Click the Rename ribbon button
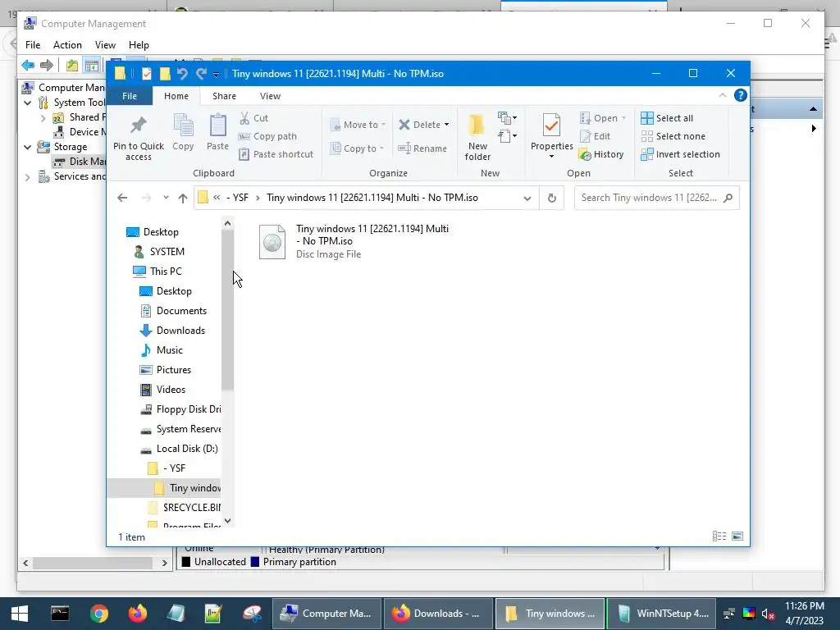 click(422, 148)
